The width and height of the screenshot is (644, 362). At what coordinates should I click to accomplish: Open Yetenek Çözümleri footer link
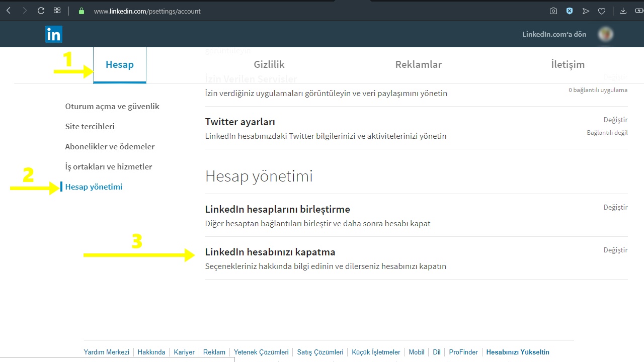(261, 352)
